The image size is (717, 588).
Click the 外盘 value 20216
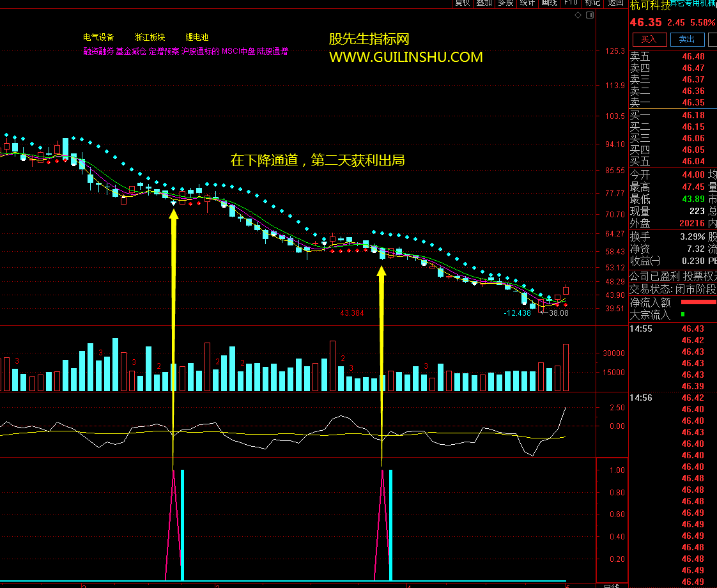tap(692, 223)
